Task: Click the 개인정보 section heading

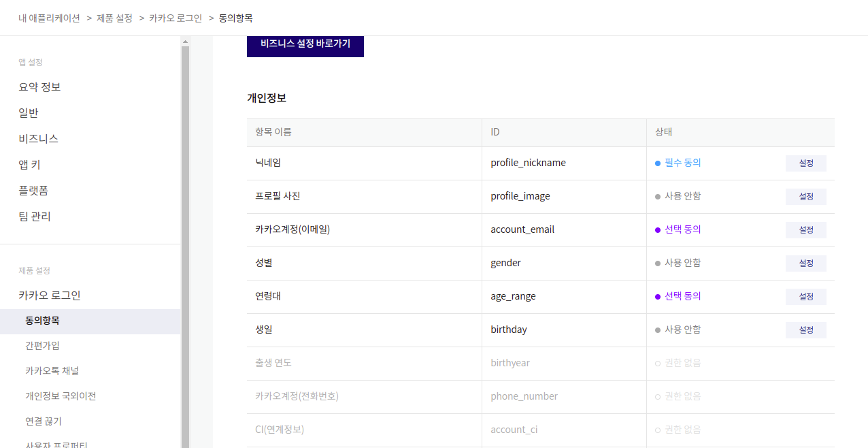Action: point(267,98)
